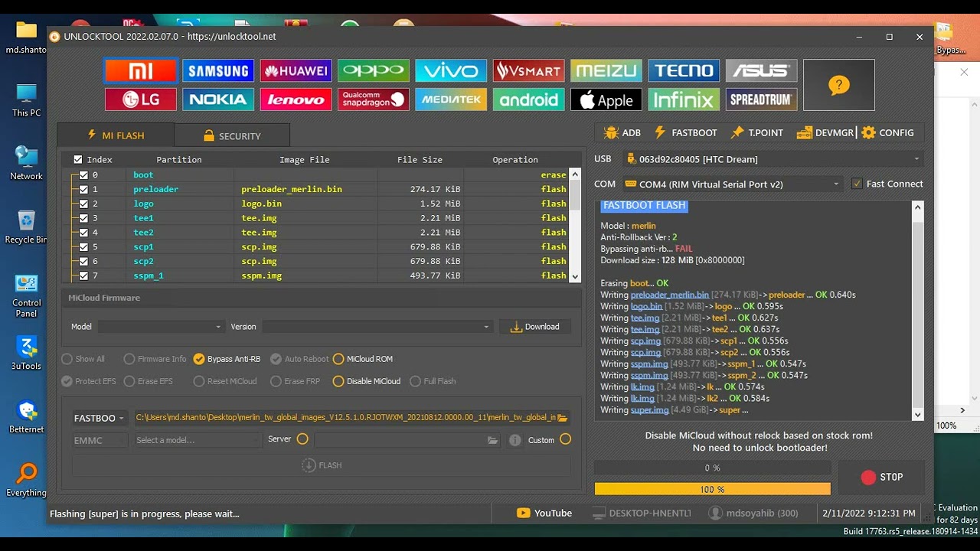This screenshot has height=551, width=980.
Task: Select the ASUS brand icon
Action: click(761, 71)
